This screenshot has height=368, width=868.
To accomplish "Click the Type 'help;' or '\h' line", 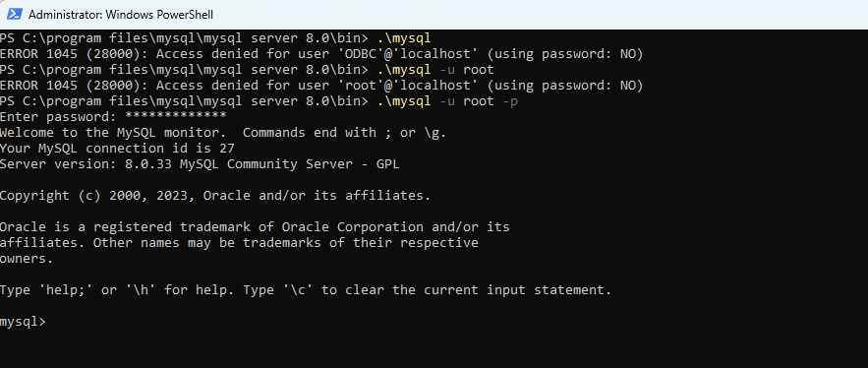I will click(x=306, y=290).
